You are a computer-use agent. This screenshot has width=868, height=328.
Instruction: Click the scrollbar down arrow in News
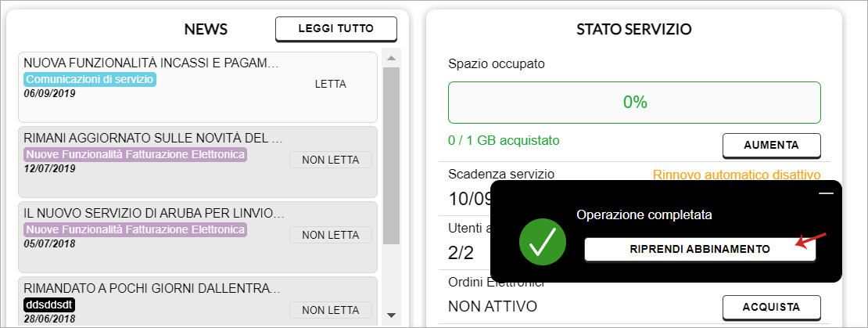click(x=391, y=315)
